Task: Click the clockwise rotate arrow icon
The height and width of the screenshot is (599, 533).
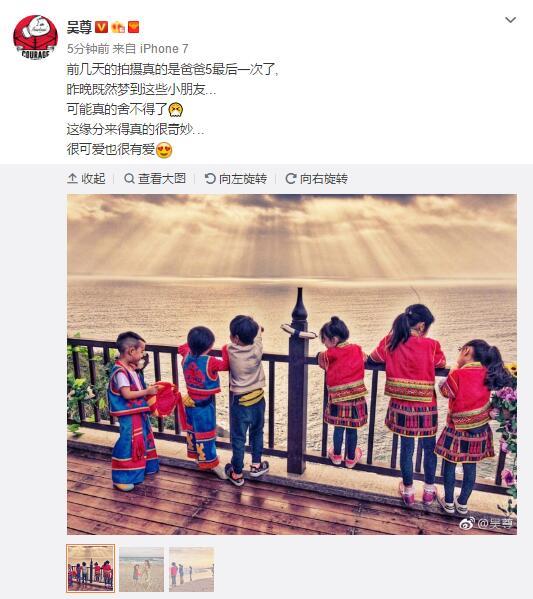Action: tap(291, 178)
